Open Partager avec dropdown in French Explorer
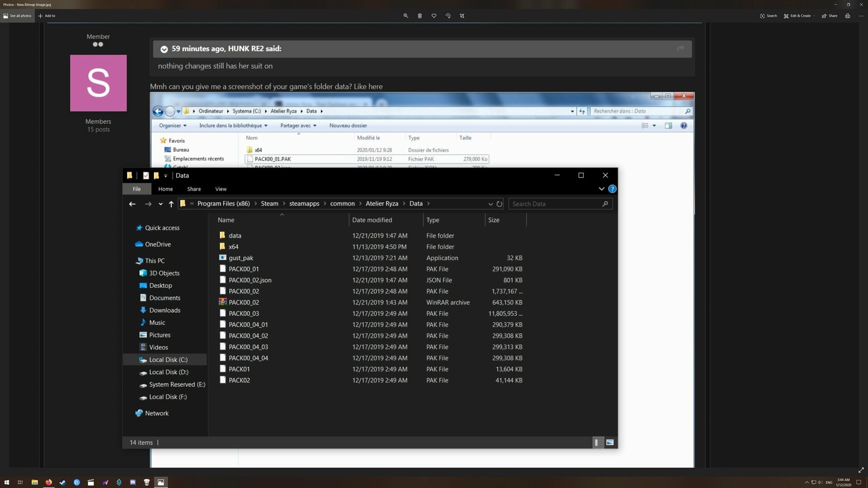Screen dimensions: 868x488 click(298, 126)
